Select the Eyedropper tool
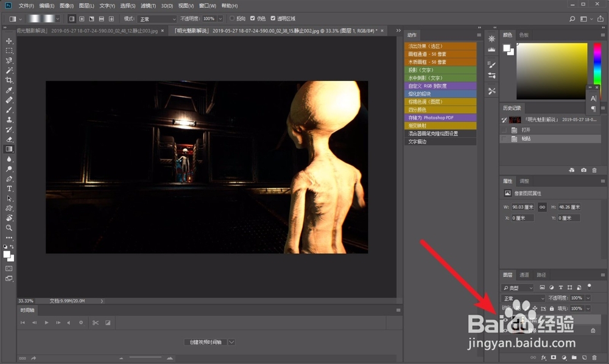This screenshot has width=609, height=364. tap(9, 90)
